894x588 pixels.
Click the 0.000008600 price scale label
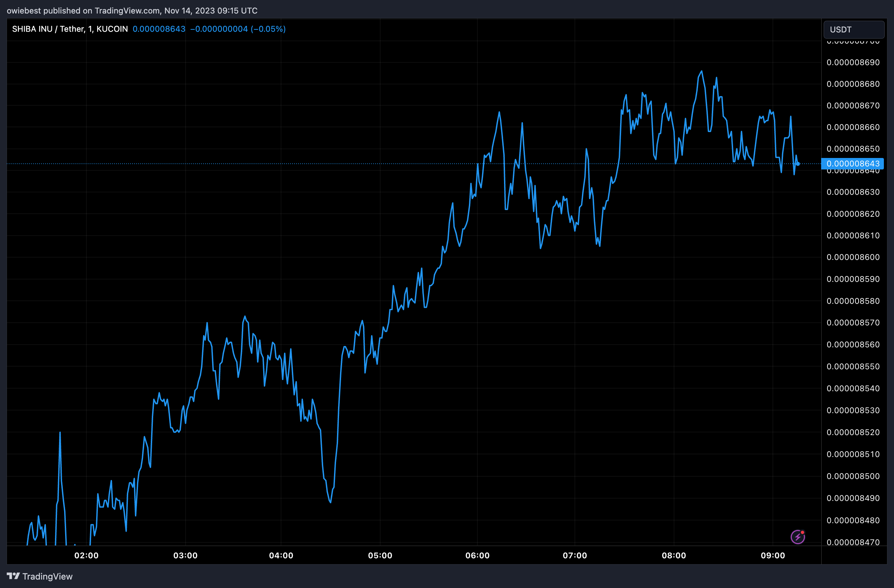click(853, 257)
